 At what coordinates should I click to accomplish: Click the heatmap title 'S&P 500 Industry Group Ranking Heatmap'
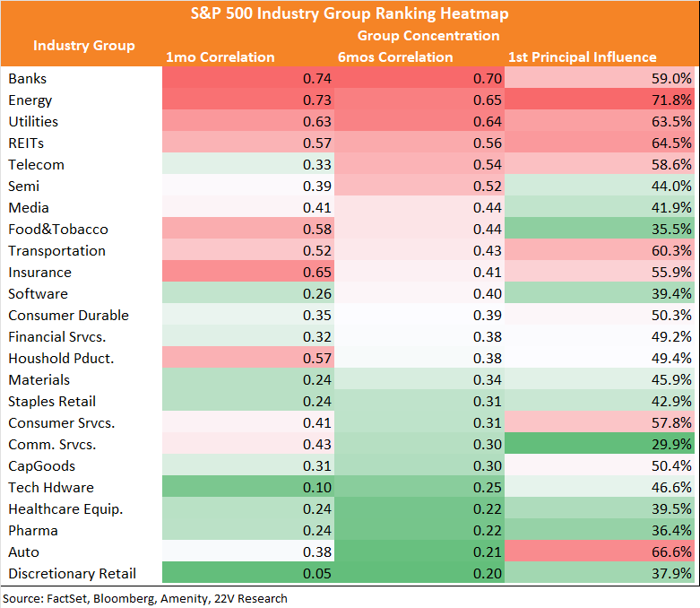tap(350, 13)
